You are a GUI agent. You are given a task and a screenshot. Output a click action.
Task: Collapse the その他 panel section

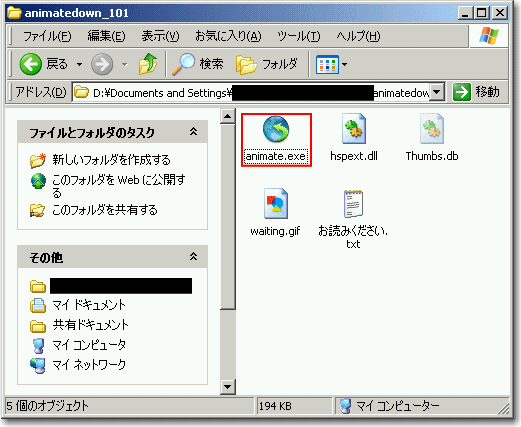coord(193,256)
